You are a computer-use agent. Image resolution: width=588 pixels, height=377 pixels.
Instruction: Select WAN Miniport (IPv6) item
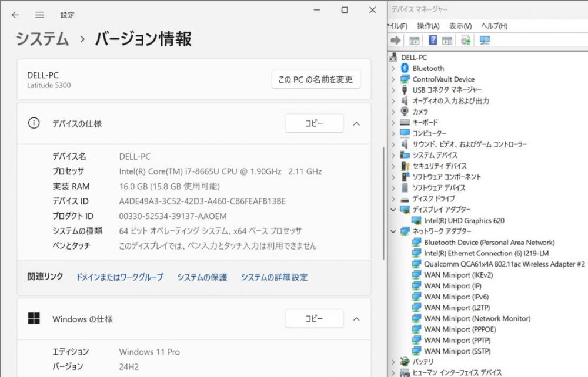pos(456,297)
